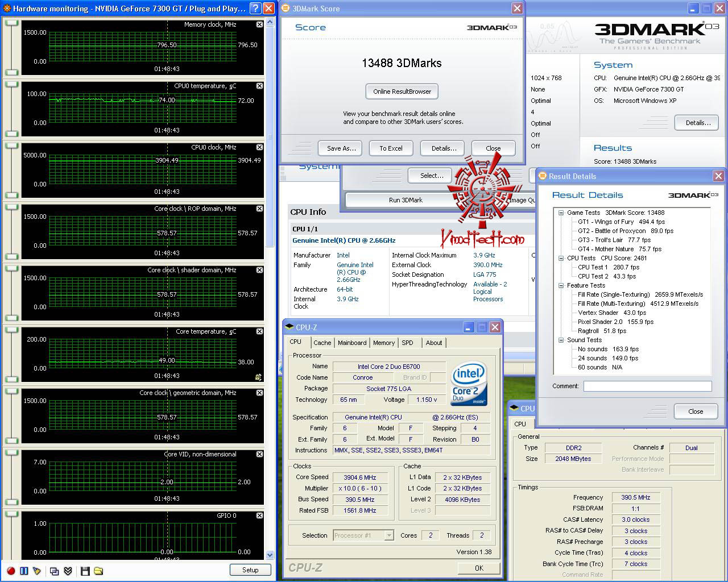Collapse the CPU Tests tree node
This screenshot has width=728, height=582.
(561, 258)
